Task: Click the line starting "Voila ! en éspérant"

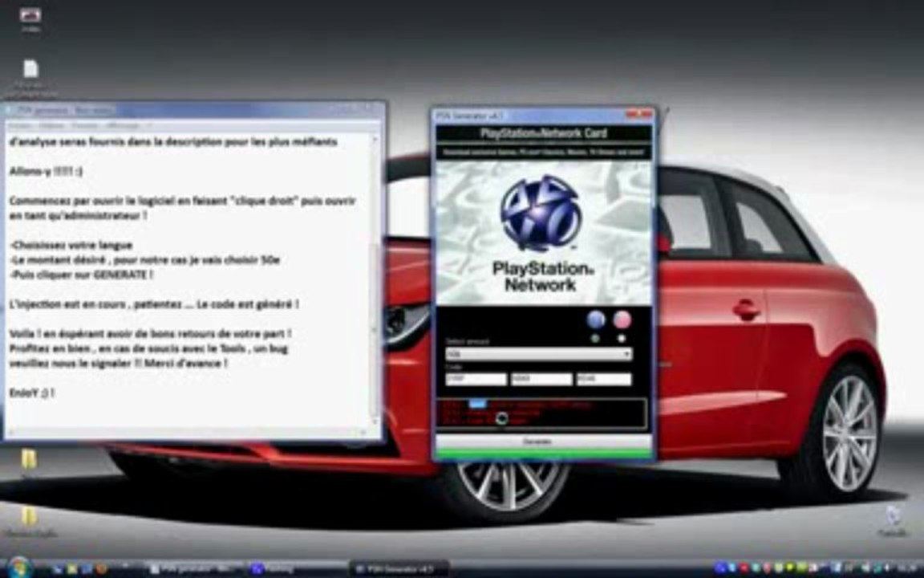Action: [151, 334]
